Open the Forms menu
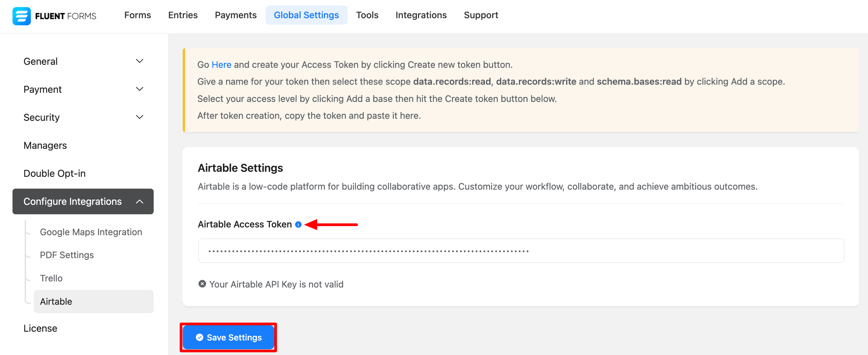Viewport: 868px width, 355px height. point(137,15)
